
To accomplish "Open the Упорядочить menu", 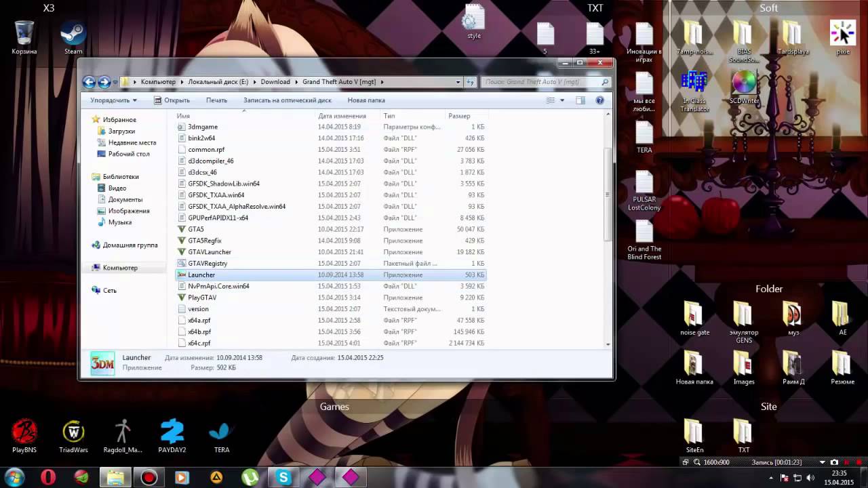I will click(x=113, y=100).
